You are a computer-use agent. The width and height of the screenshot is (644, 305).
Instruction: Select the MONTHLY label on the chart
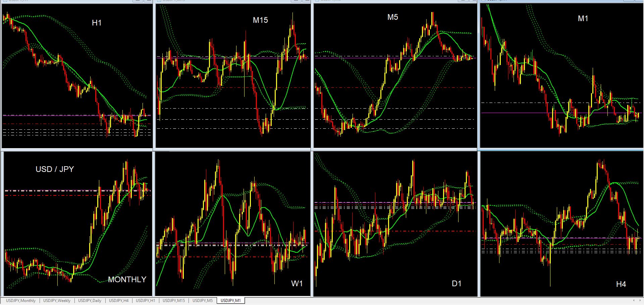pos(127,280)
